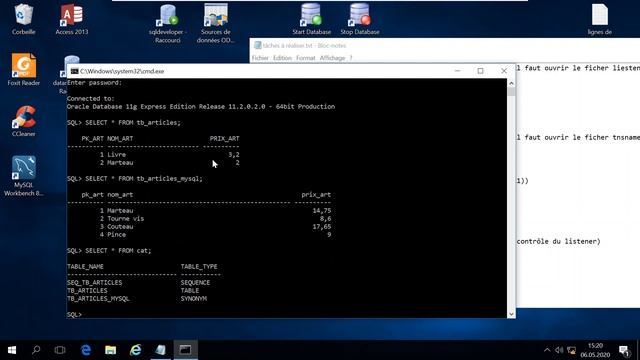
Task: Open File Explorer from taskbar
Action: 111,350
